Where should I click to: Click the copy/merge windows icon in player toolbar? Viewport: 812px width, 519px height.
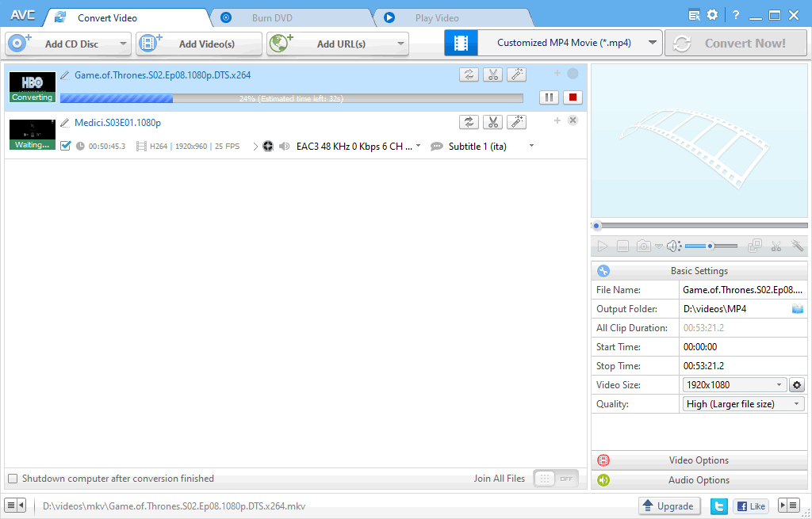pyautogui.click(x=755, y=246)
